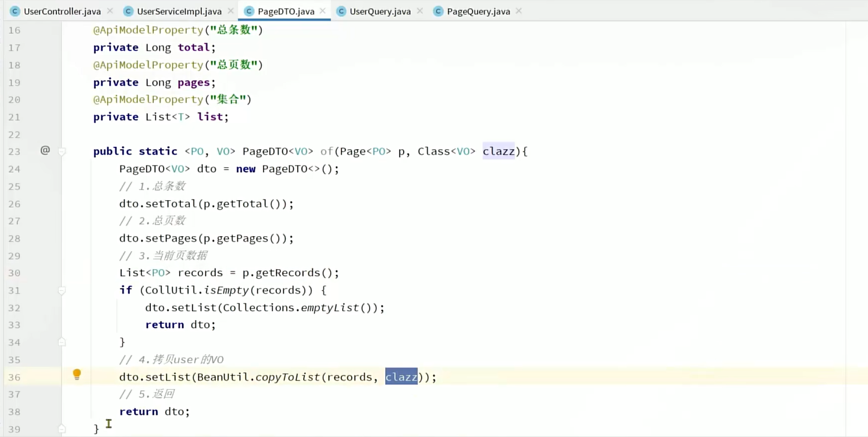868x437 pixels.
Task: Click isEmpty on line 31
Action: coord(226,290)
